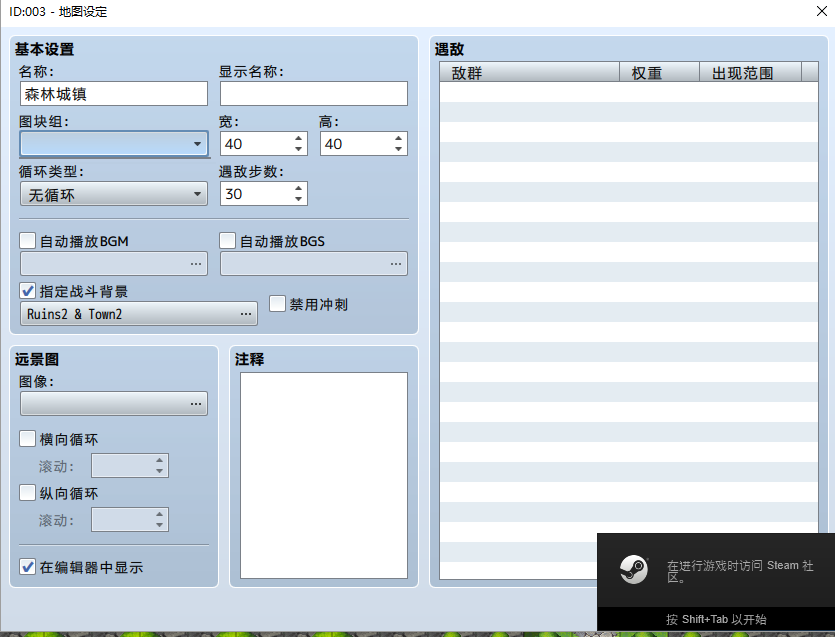Click the empty 显示名称 field
Viewport: 835px width, 637px height.
click(x=314, y=94)
